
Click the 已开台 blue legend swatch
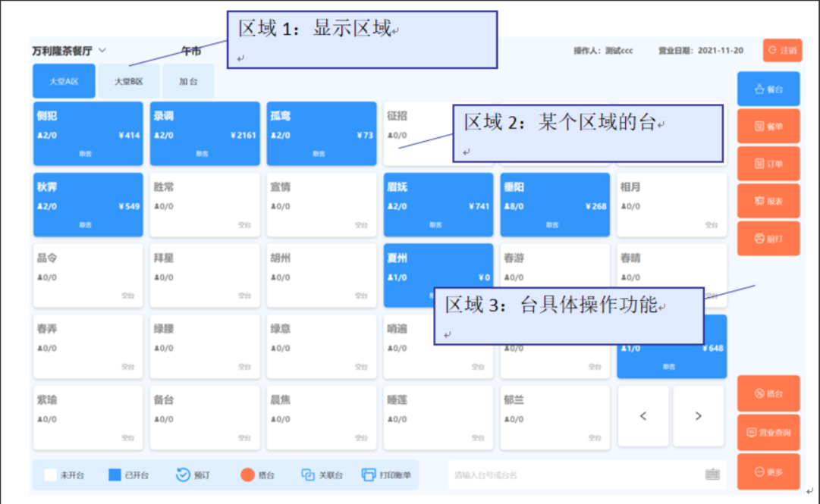[115, 475]
